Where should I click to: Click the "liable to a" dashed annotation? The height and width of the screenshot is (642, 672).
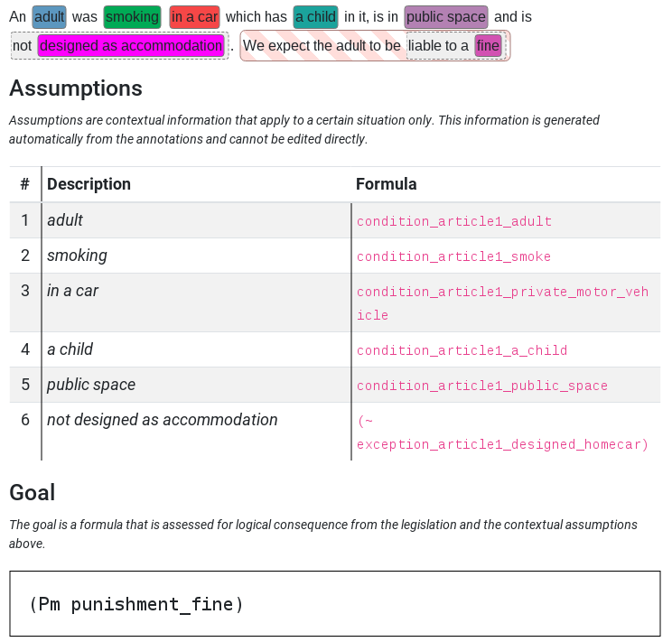tap(438, 45)
